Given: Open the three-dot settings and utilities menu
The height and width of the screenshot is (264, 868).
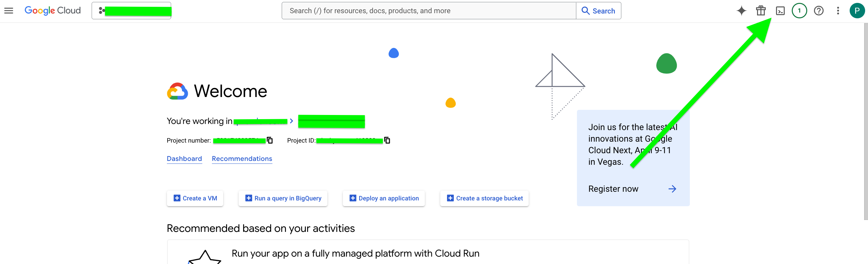Looking at the screenshot, I should pos(838,11).
